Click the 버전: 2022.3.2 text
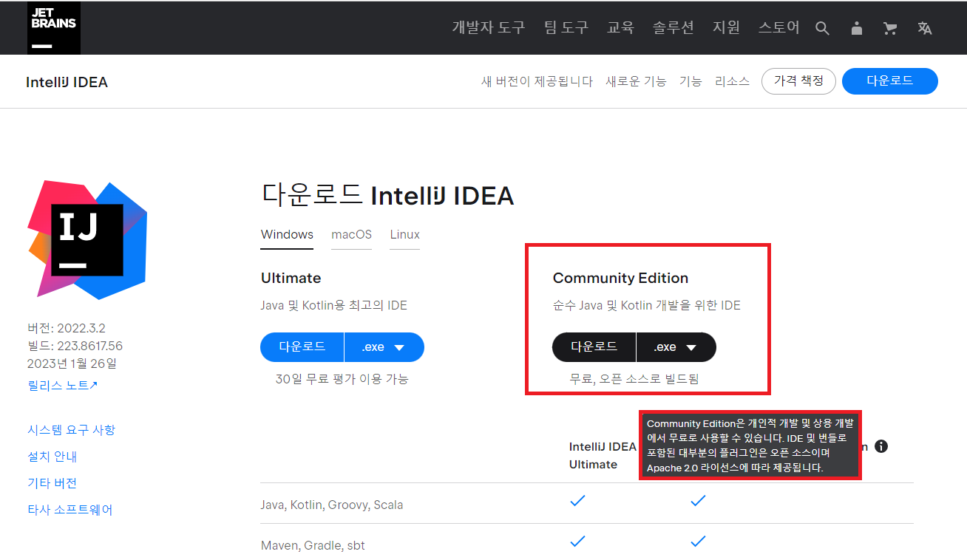The image size is (967, 560). [x=67, y=328]
